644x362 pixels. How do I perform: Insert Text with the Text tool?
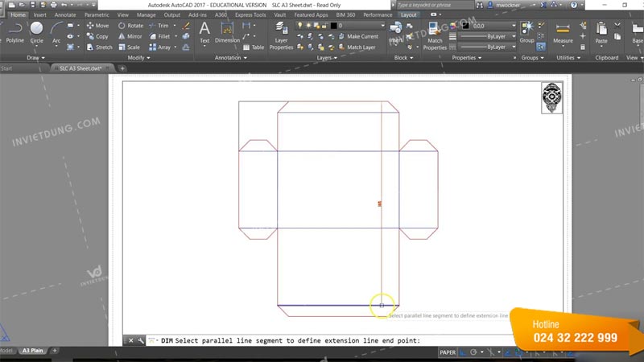click(x=204, y=33)
